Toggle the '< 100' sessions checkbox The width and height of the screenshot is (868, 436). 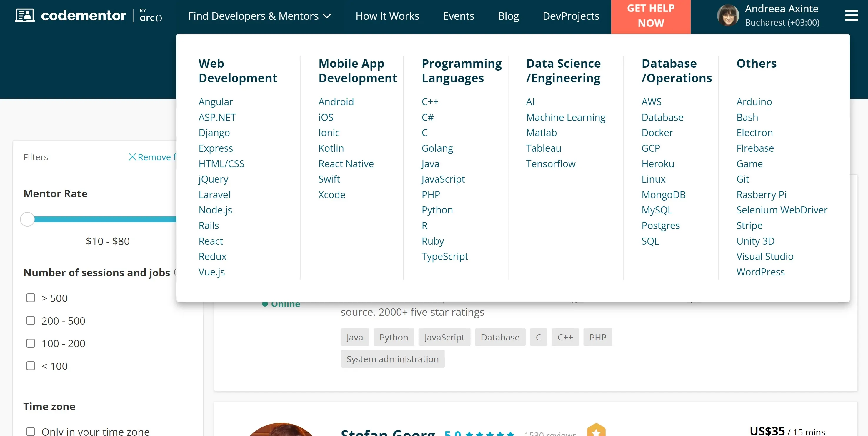pyautogui.click(x=30, y=366)
